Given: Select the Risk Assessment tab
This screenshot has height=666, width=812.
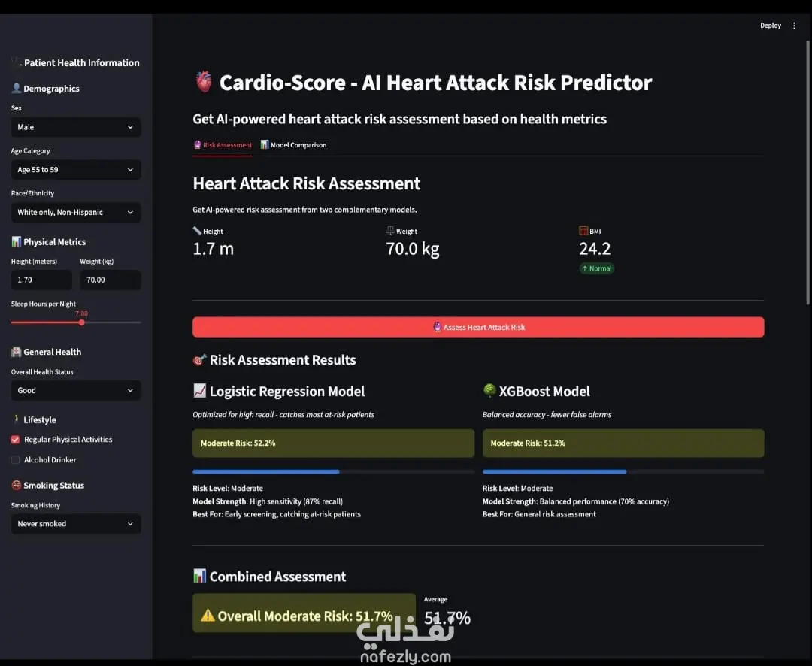Looking at the screenshot, I should 222,145.
